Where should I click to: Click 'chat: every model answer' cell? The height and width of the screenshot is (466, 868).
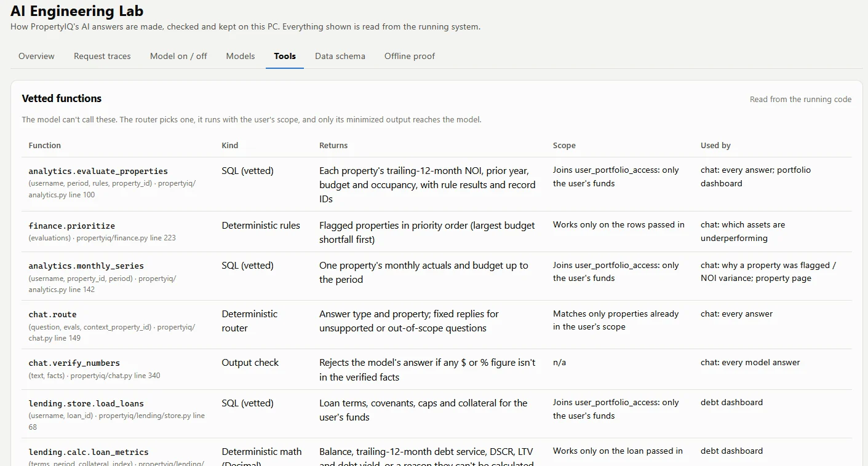click(x=751, y=363)
